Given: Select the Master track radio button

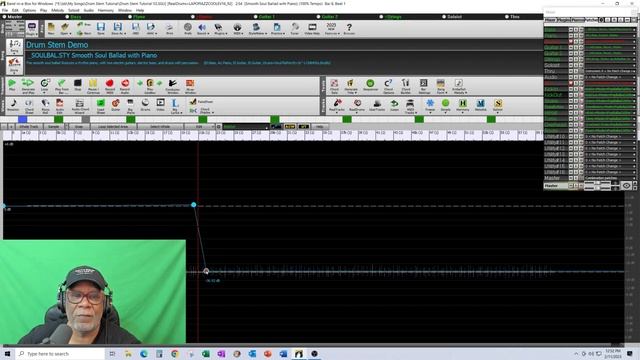Looking at the screenshot, I should tap(4, 17).
